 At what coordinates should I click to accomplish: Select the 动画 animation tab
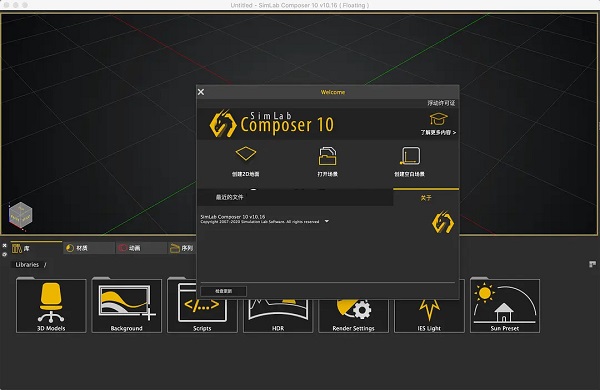tap(141, 248)
